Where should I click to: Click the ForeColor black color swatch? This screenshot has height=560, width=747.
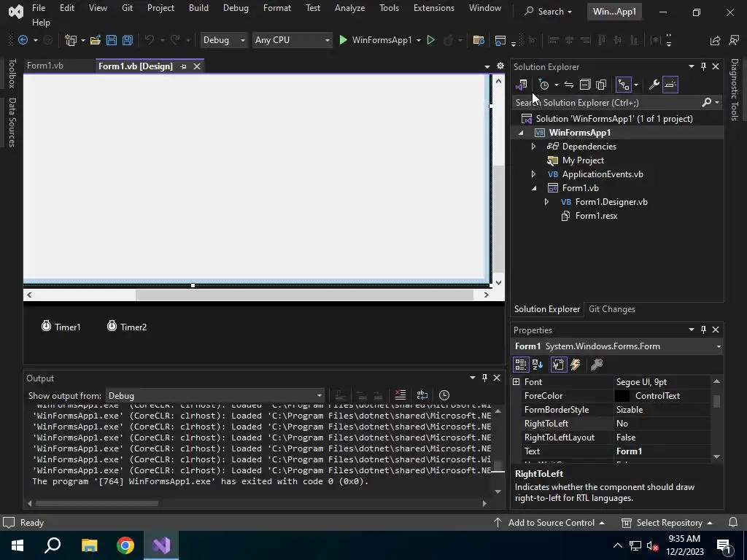622,396
